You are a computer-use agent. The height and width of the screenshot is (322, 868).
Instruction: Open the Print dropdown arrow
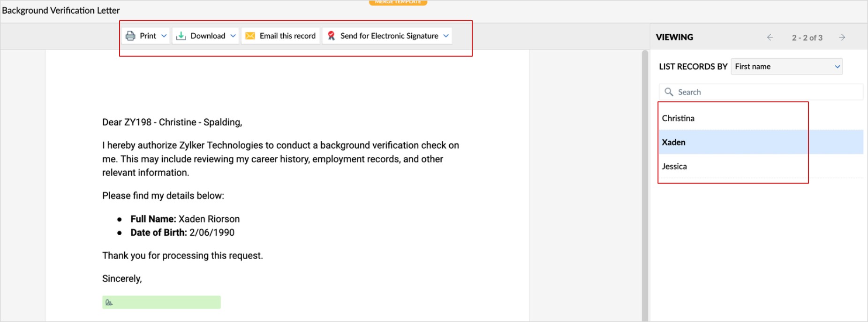[164, 36]
